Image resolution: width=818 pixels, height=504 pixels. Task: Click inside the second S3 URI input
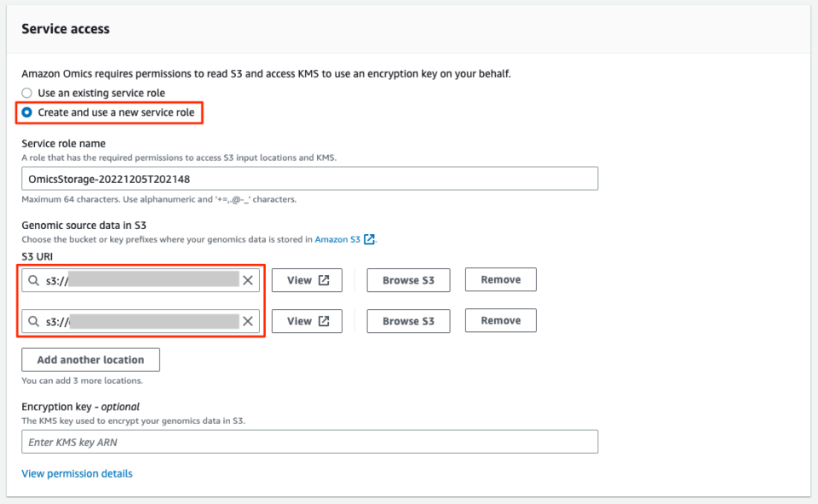click(145, 321)
